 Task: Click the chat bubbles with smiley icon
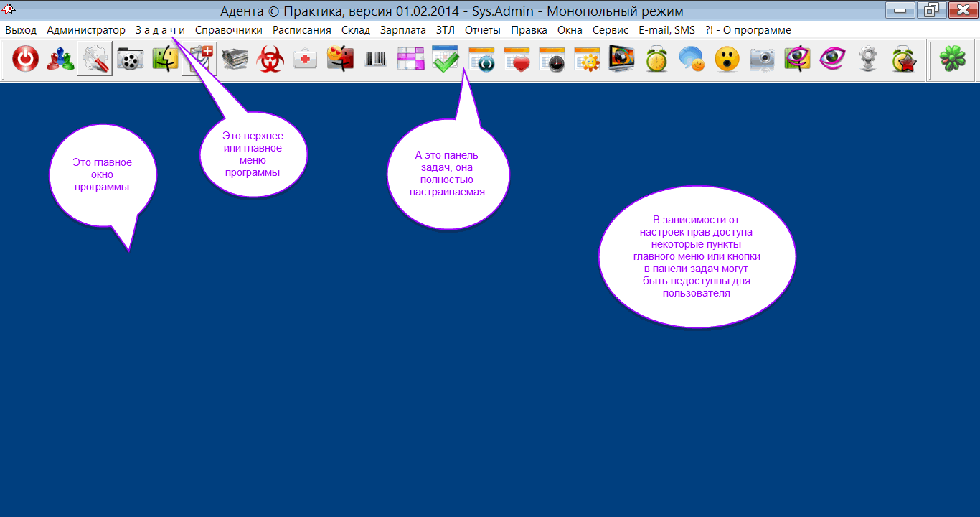(692, 60)
